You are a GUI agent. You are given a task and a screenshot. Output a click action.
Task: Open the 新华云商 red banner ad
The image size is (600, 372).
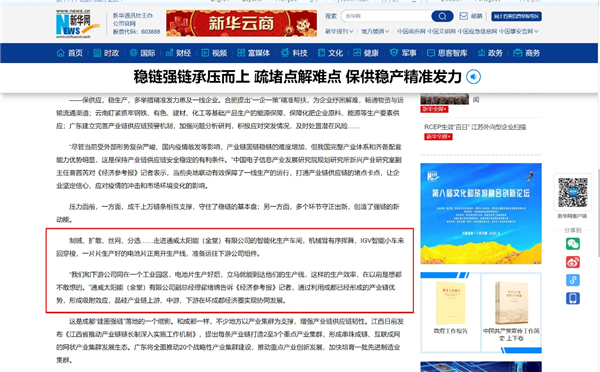pyautogui.click(x=241, y=23)
